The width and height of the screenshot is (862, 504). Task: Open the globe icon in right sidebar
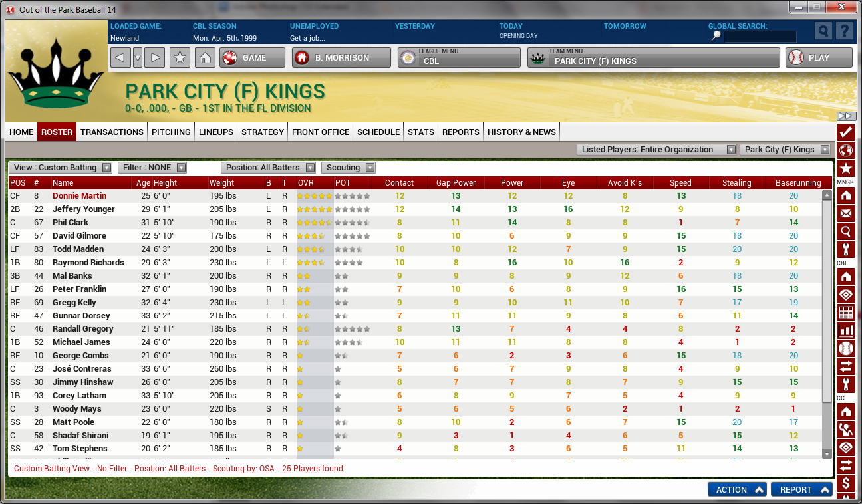coord(845,150)
